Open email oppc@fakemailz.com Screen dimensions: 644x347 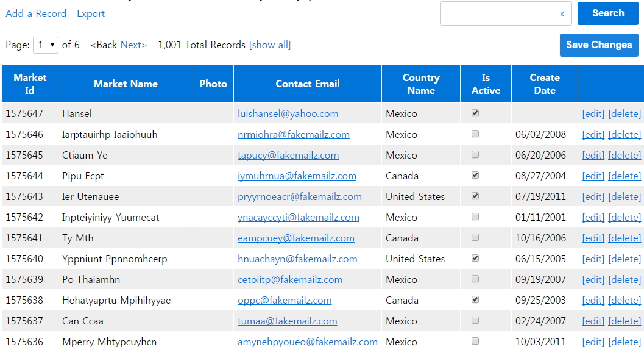pos(285,301)
